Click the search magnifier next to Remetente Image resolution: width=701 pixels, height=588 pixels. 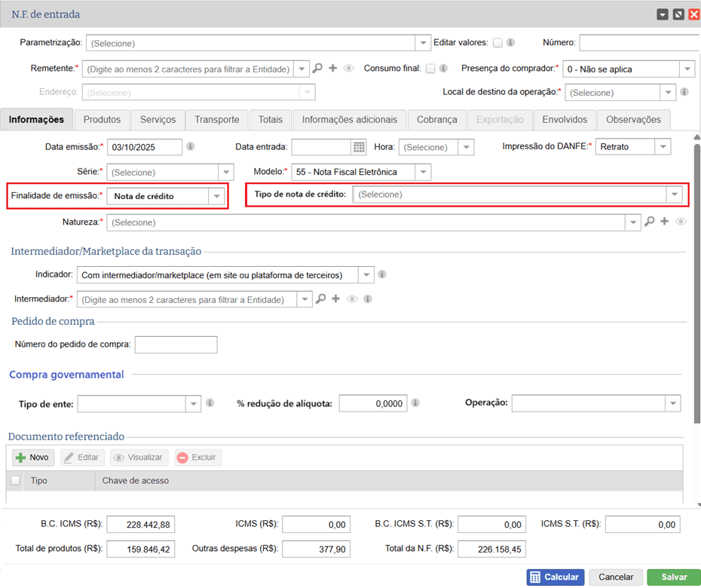317,69
